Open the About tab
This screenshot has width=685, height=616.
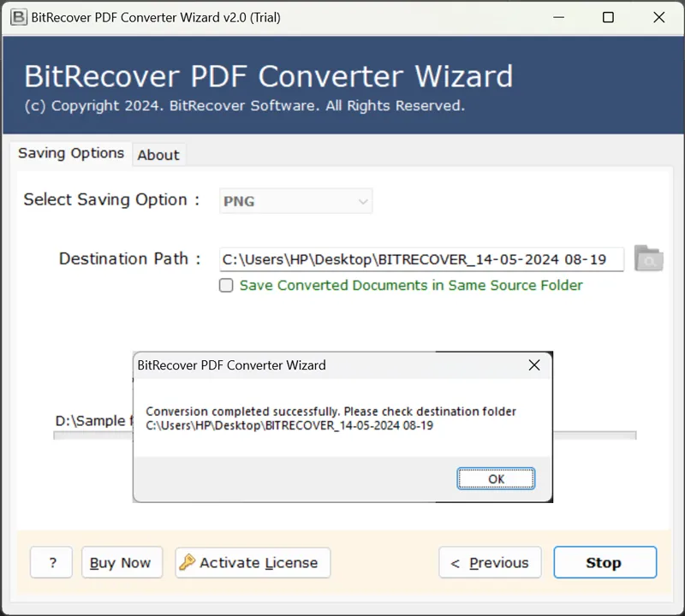[158, 155]
